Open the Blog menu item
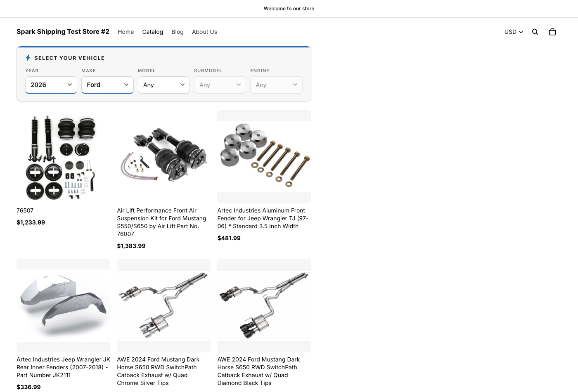The width and height of the screenshot is (578, 392). coord(178,32)
